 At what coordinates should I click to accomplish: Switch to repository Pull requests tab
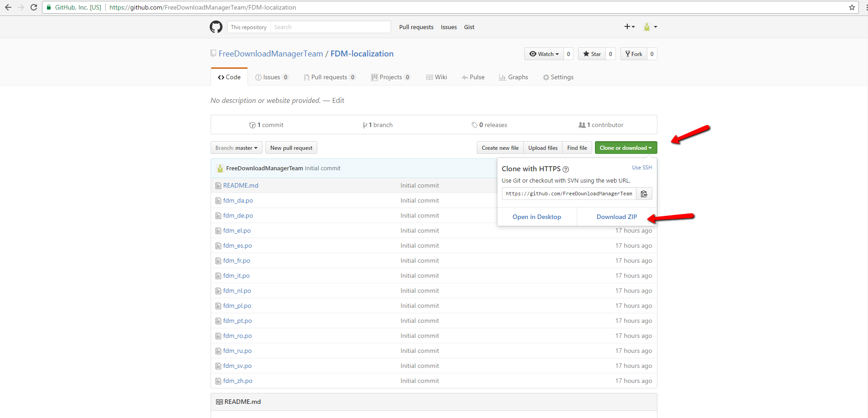(x=330, y=77)
